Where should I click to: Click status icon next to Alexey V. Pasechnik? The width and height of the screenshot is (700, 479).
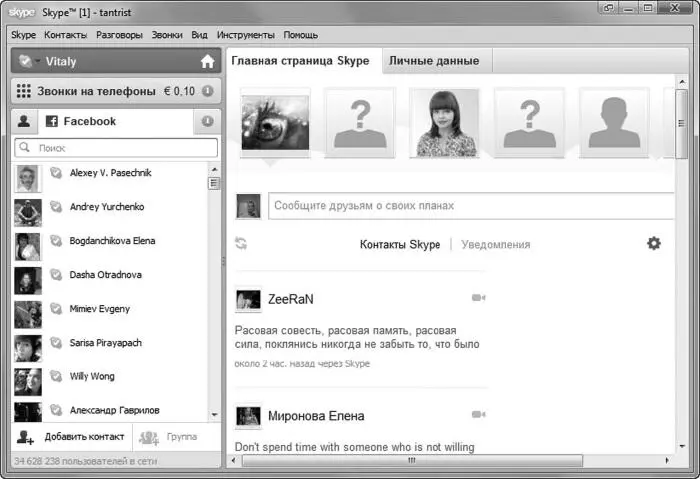click(x=56, y=172)
